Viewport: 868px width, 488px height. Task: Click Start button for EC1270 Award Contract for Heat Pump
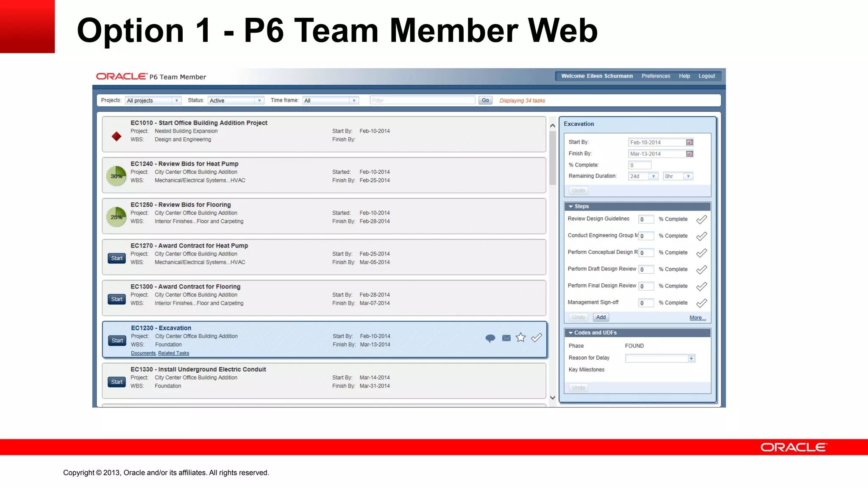tap(117, 258)
